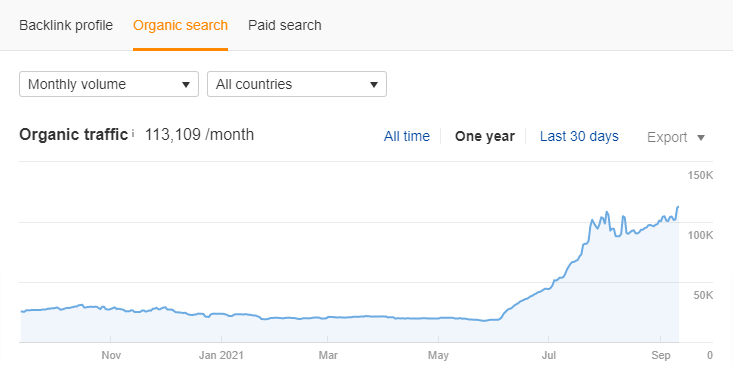Click the Jan 2021 axis label
This screenshot has width=733, height=382.
pyautogui.click(x=221, y=355)
